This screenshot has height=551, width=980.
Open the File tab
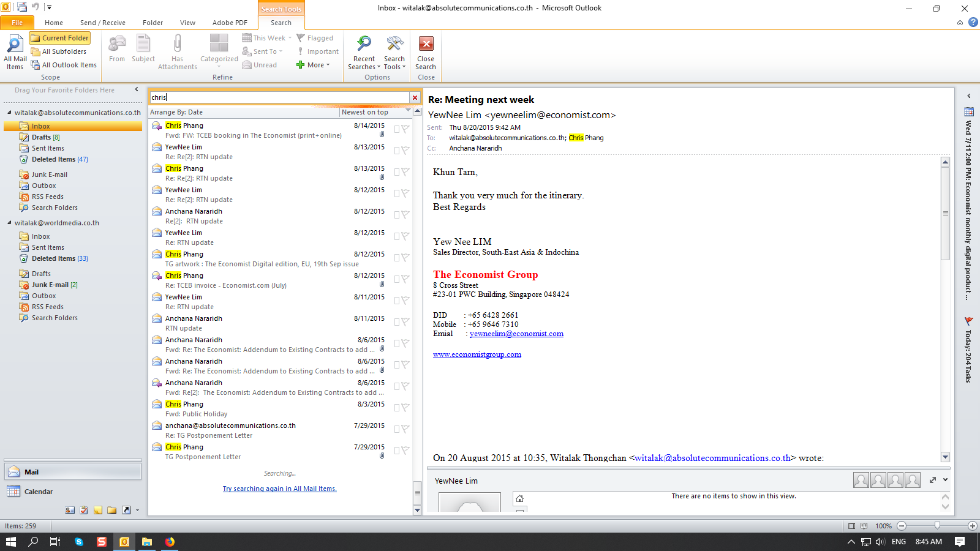17,23
